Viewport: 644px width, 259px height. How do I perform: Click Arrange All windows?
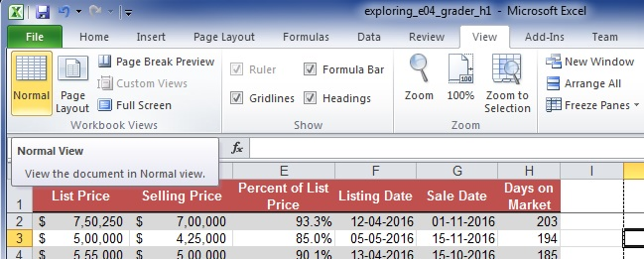coord(584,83)
